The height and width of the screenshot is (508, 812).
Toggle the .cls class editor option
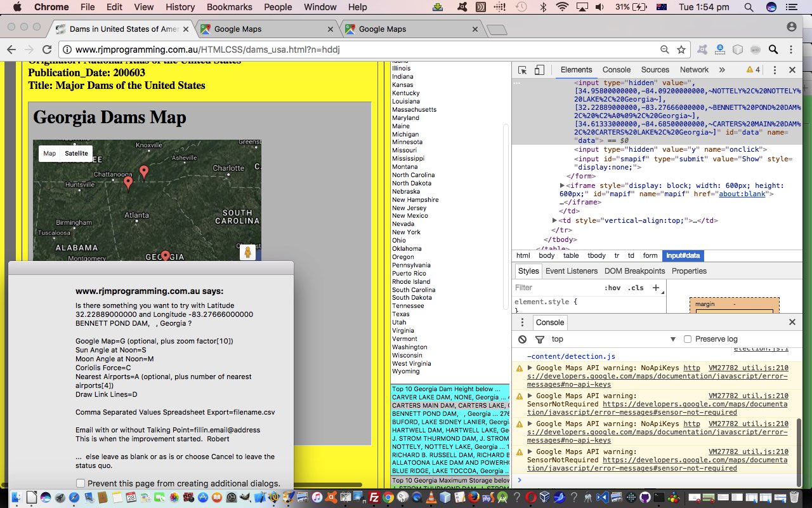(636, 288)
